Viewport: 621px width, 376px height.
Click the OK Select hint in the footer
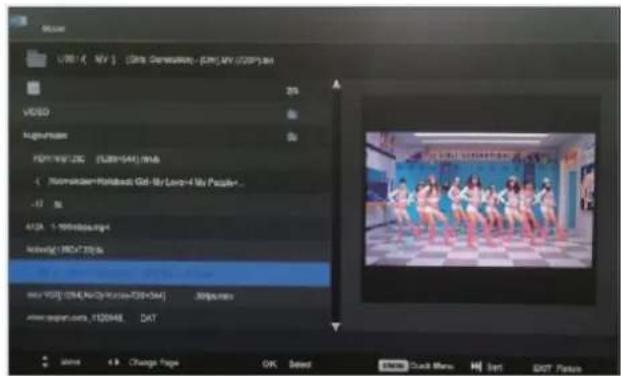(x=287, y=364)
